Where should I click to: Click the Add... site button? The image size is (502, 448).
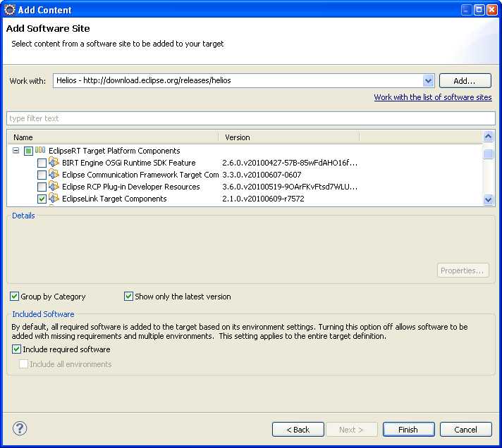(x=465, y=80)
